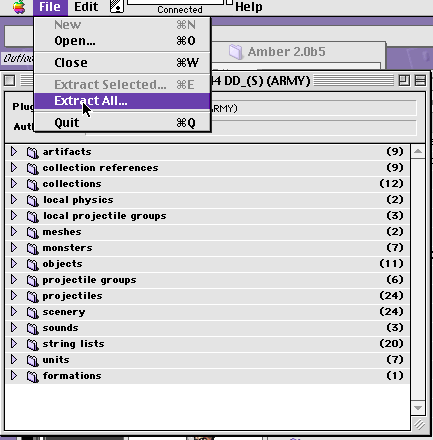Viewport: 433px width, 440px height.
Task: Click the units folder icon
Action: (x=32, y=360)
